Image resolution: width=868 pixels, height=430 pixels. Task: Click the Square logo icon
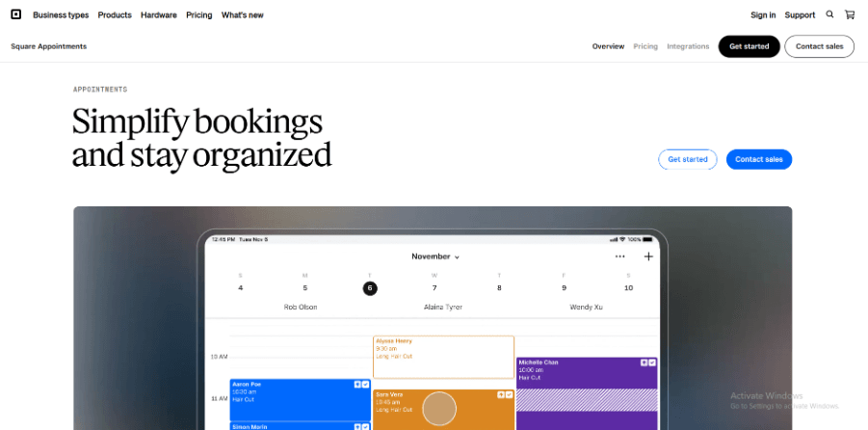[x=16, y=15]
